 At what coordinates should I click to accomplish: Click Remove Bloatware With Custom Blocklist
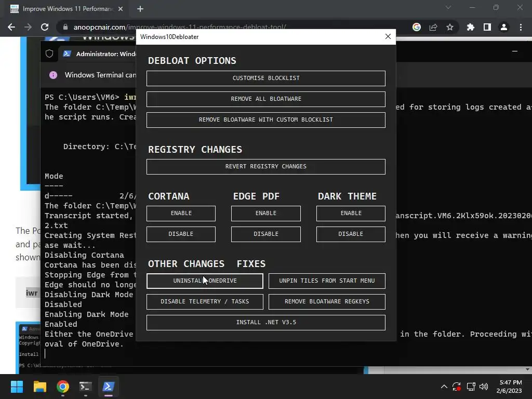tap(265, 120)
